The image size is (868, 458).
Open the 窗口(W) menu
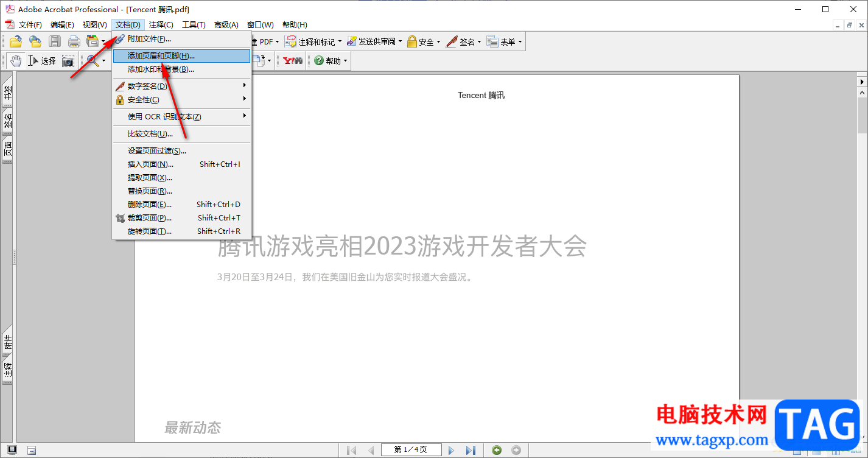pyautogui.click(x=260, y=25)
